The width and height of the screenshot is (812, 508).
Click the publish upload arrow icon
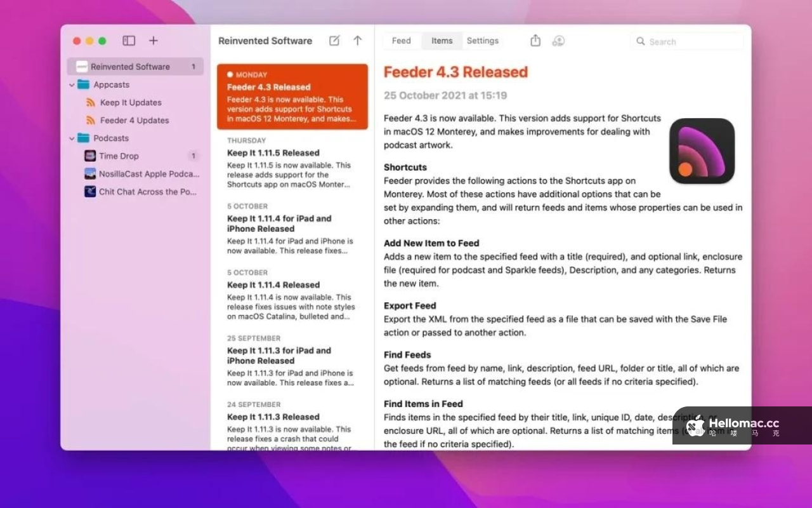click(x=358, y=41)
